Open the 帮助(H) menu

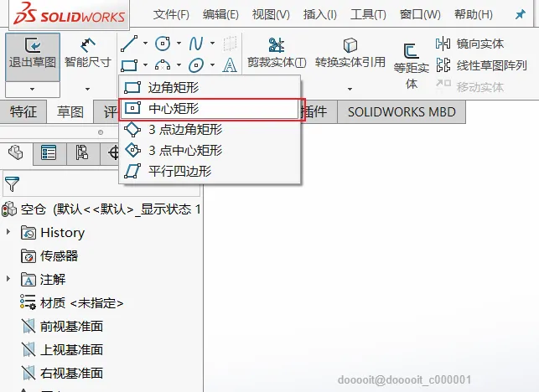(x=474, y=14)
